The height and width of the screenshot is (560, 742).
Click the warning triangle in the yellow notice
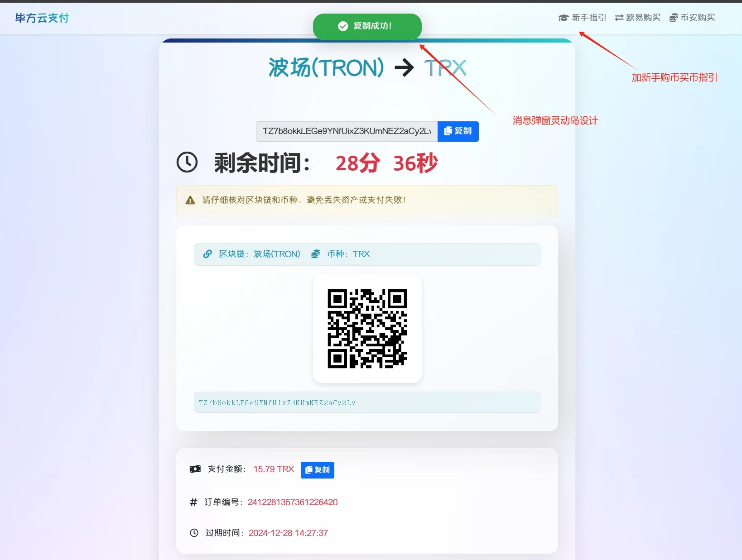[190, 201]
